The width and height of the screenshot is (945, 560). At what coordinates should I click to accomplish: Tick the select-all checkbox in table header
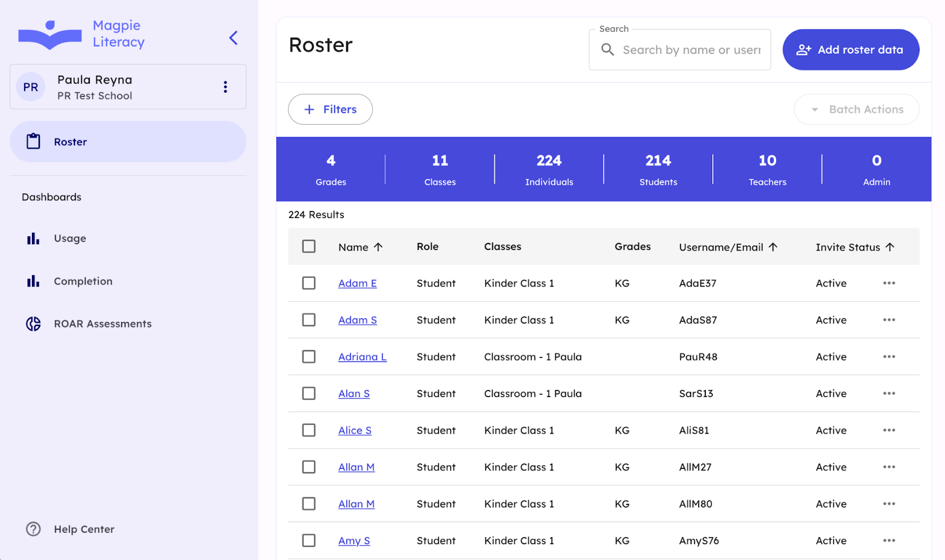point(309,246)
